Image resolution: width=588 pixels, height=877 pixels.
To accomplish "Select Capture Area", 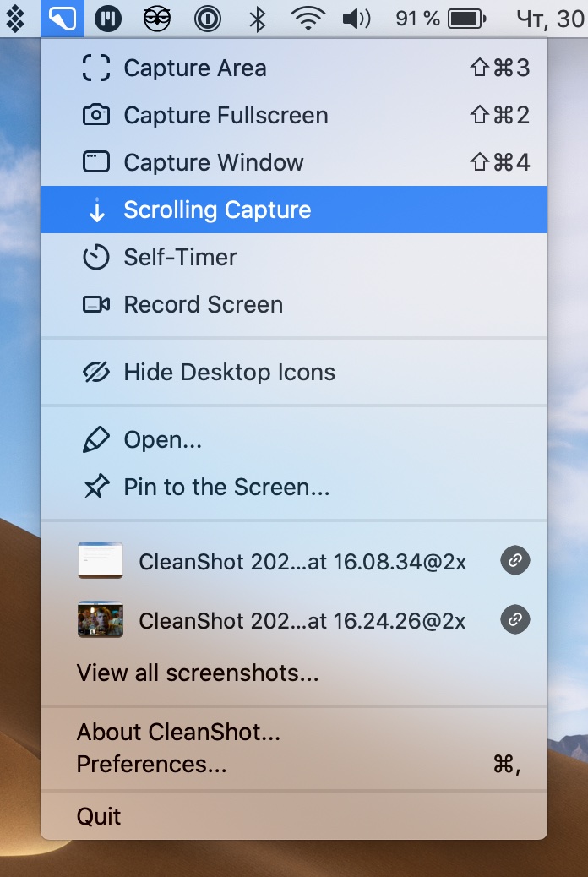I will coord(195,68).
